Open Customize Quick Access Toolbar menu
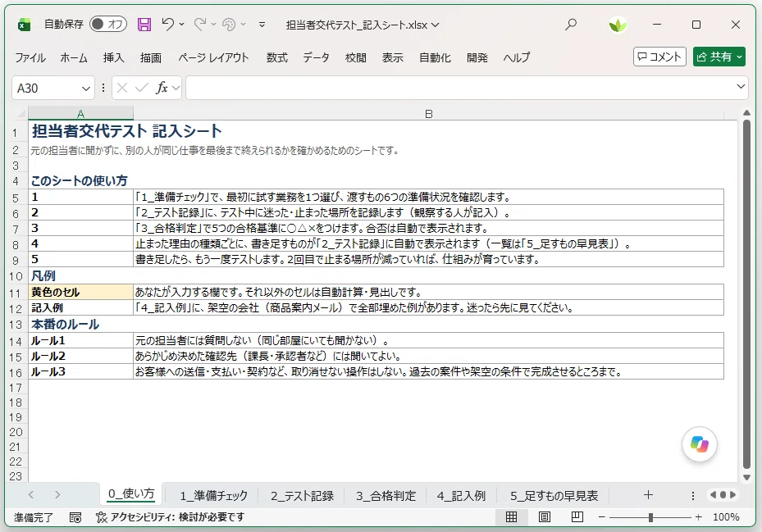762x532 pixels. pyautogui.click(x=262, y=25)
